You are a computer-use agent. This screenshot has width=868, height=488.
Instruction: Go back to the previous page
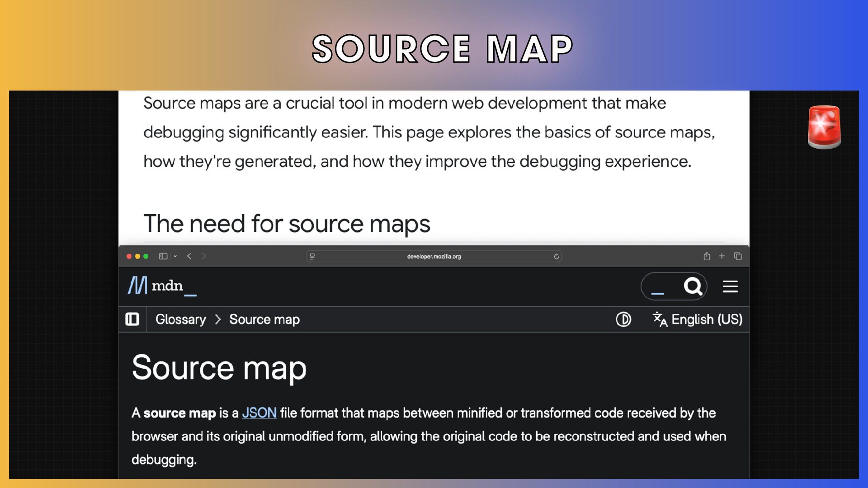(189, 256)
